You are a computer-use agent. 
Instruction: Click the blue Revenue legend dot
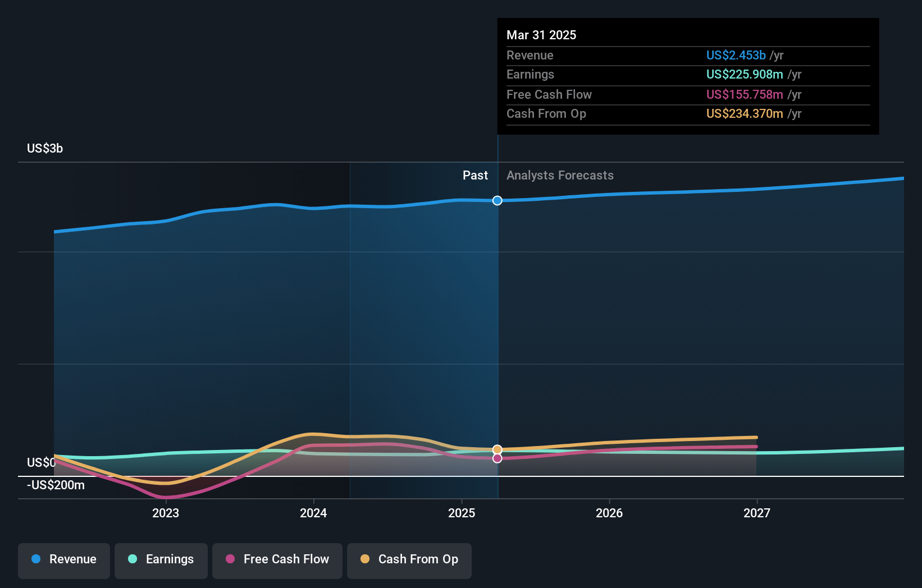(36, 559)
